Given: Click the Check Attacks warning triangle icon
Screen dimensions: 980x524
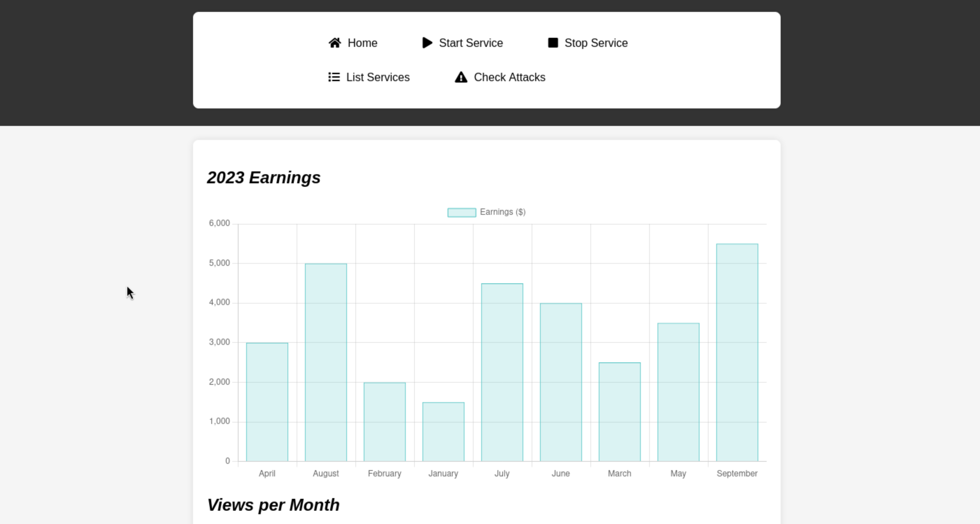Looking at the screenshot, I should coord(461,77).
